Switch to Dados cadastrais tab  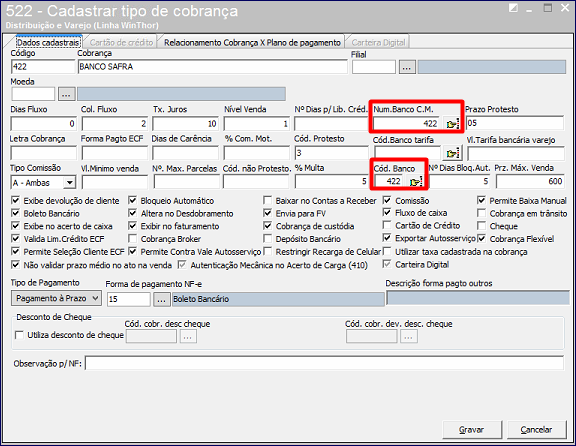click(x=48, y=43)
